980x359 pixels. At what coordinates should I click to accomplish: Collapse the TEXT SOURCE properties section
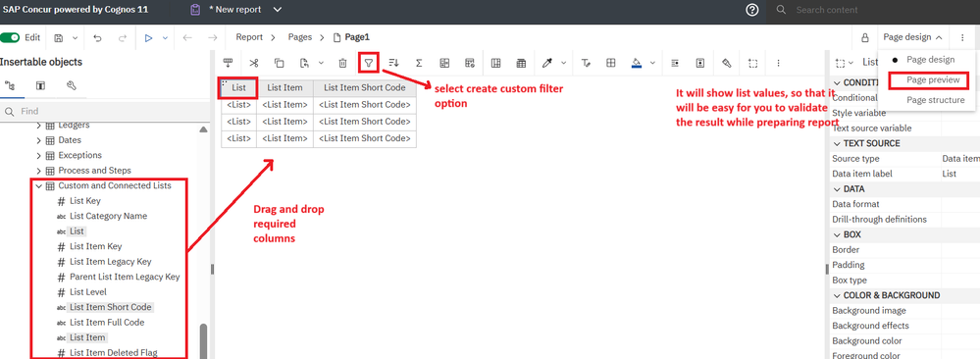[836, 143]
